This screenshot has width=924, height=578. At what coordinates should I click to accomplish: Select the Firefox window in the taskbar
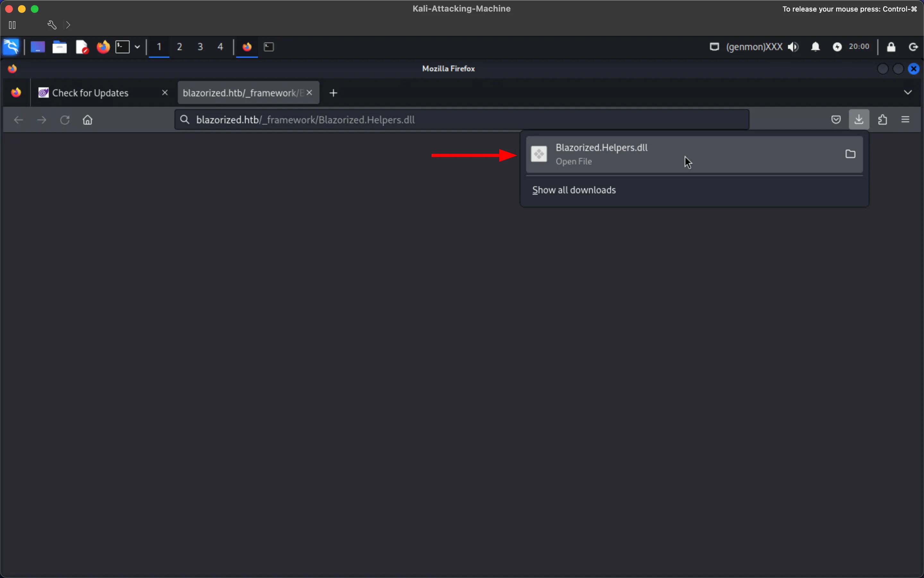tap(247, 47)
